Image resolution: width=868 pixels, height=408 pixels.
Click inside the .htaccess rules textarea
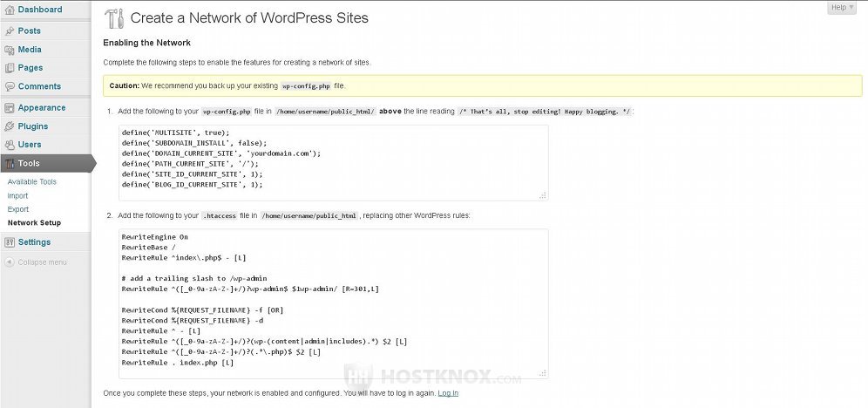tap(333, 304)
